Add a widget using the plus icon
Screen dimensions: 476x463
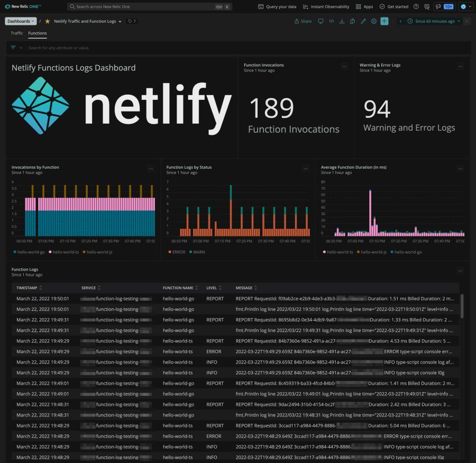(383, 21)
